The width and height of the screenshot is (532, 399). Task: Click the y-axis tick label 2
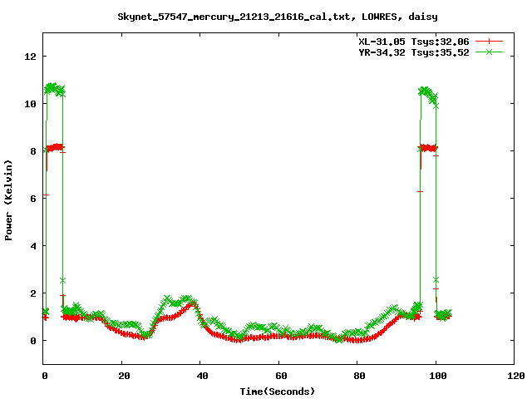33,293
